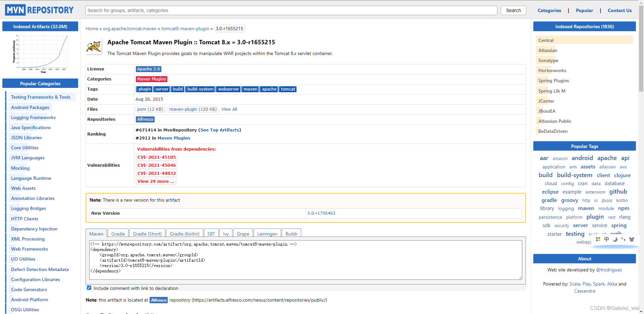Click the Apache Tomcat cat logo
Image resolution: width=644 pixels, height=314 pixels.
coord(94,47)
